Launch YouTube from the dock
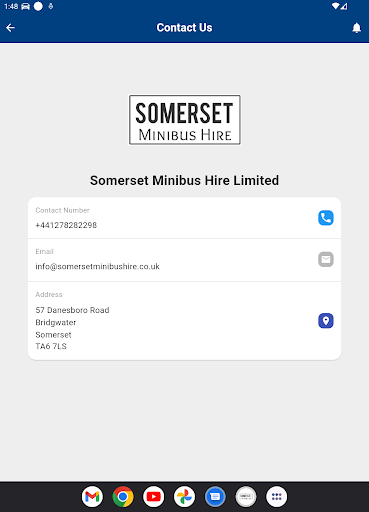Image resolution: width=369 pixels, height=512 pixels. (x=154, y=497)
